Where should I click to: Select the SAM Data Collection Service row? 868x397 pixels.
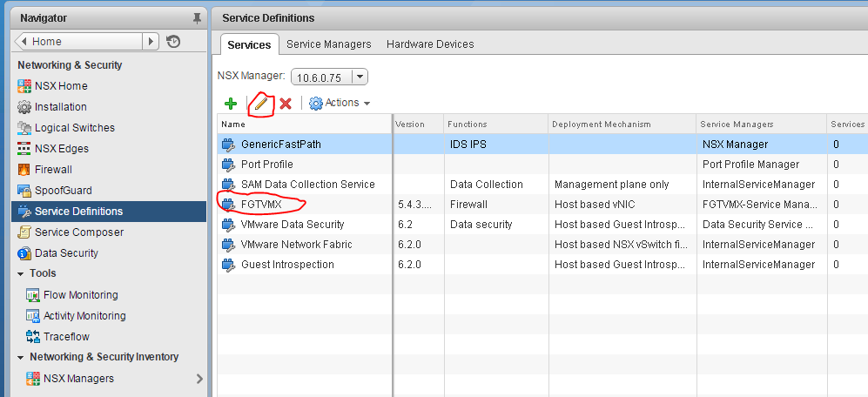point(542,185)
